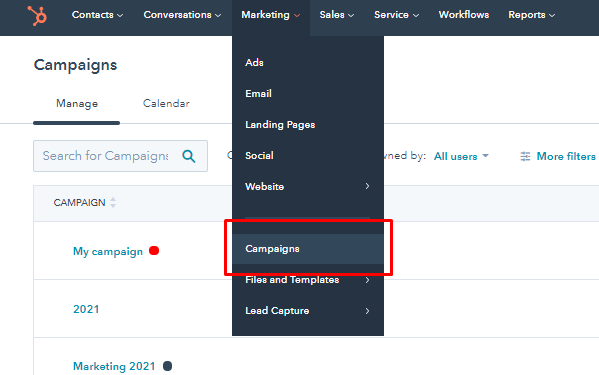This screenshot has width=599, height=375.
Task: Open the All users owner dropdown
Action: (x=461, y=156)
